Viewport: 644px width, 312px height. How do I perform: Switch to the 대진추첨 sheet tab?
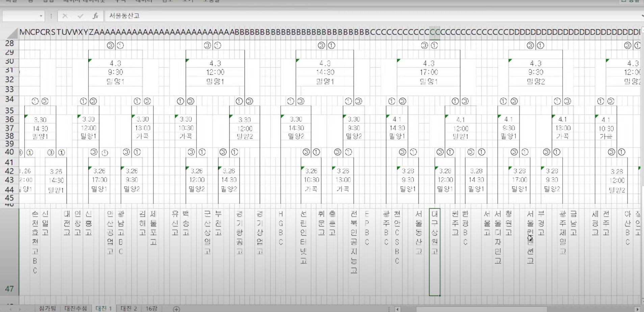[76, 308]
